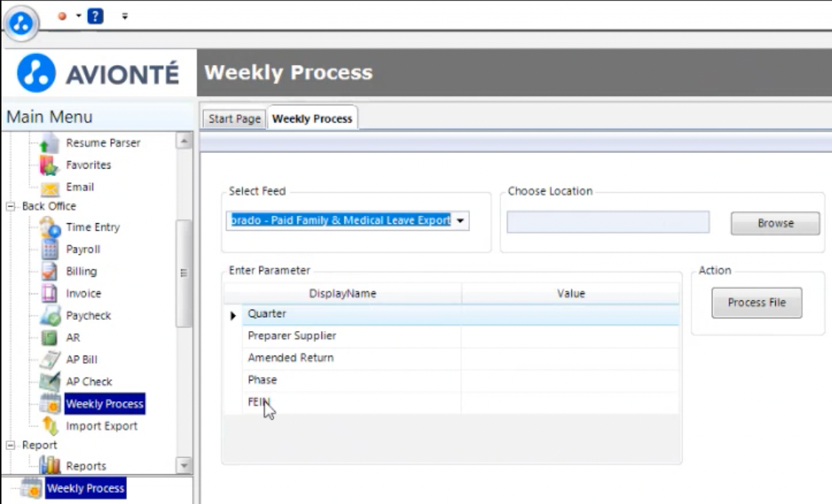Image resolution: width=832 pixels, height=504 pixels.
Task: Open the blue question mark help icon
Action: click(x=95, y=16)
